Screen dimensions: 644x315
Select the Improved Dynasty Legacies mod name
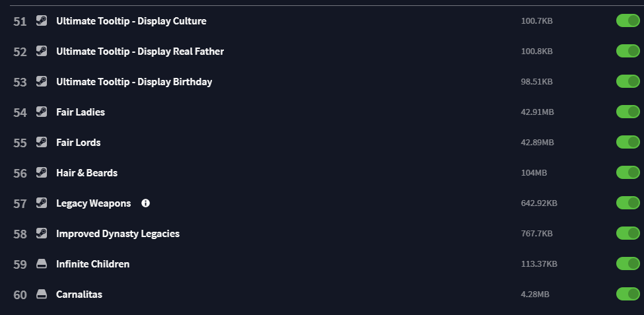point(118,234)
